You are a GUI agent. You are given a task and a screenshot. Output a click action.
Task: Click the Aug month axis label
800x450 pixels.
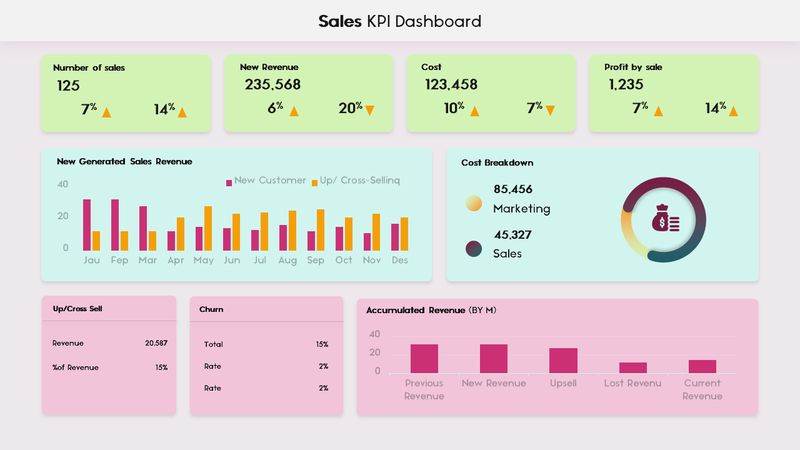pos(287,260)
